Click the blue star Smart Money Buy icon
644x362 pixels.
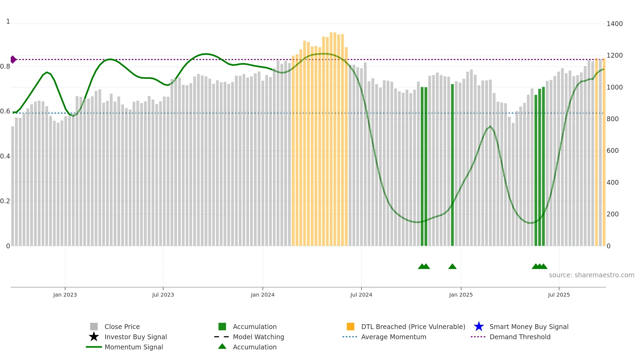pyautogui.click(x=479, y=327)
